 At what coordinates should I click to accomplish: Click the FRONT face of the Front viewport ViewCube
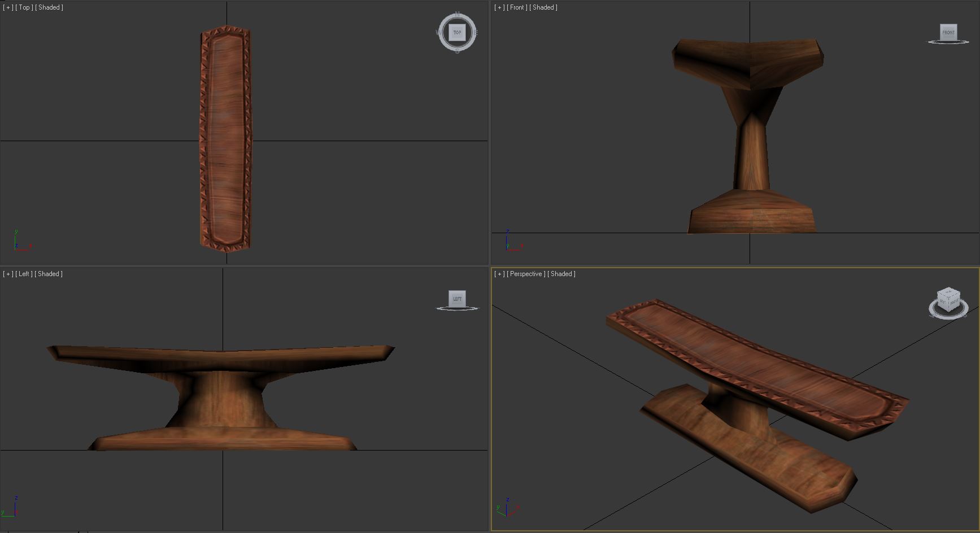click(948, 32)
